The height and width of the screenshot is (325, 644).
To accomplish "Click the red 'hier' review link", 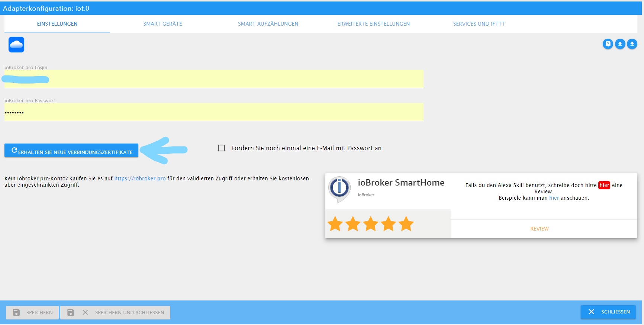I will coord(604,185).
